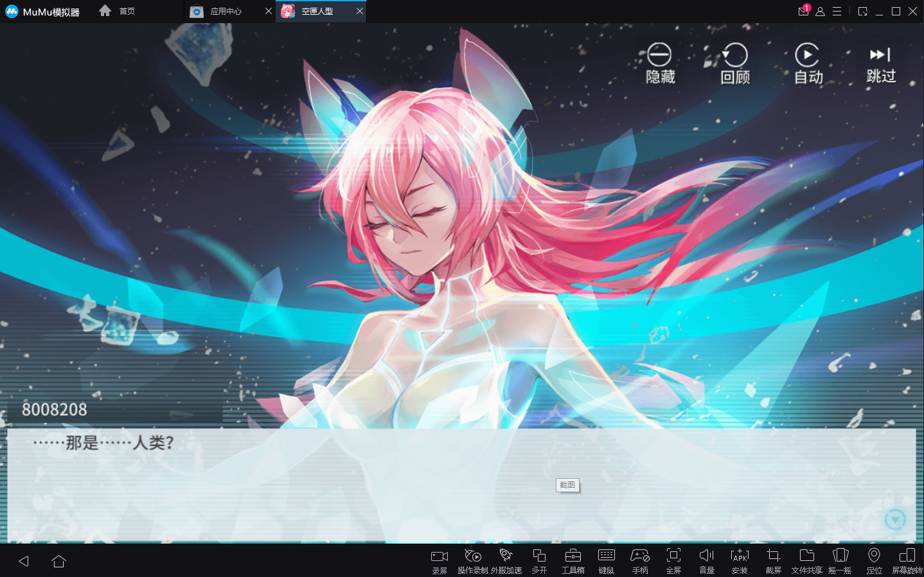The image size is (924, 577).
Task: Skip the story with 跳过
Action: tap(881, 64)
